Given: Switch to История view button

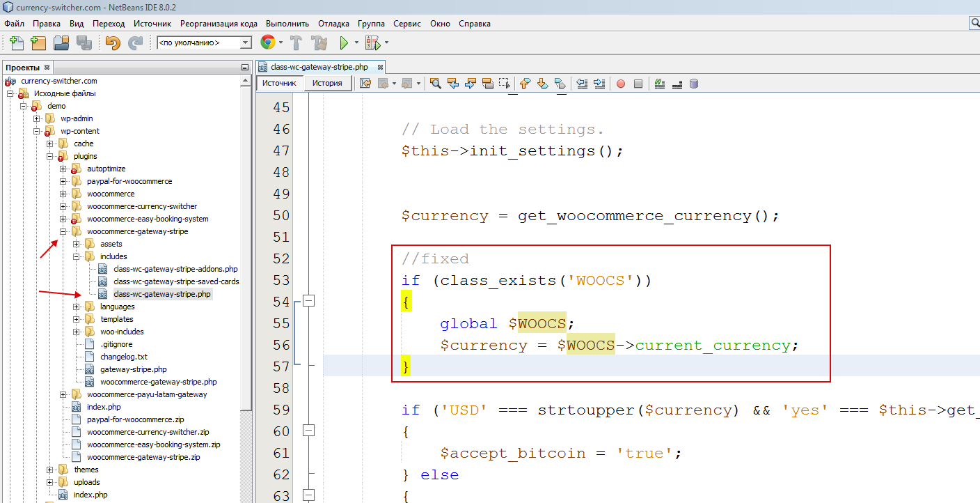Looking at the screenshot, I should click(x=327, y=83).
